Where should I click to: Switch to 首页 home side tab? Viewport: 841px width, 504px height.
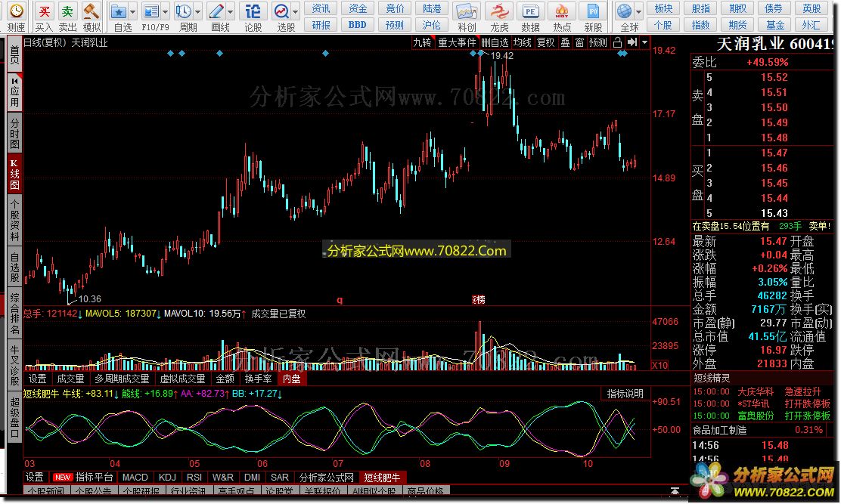point(14,54)
